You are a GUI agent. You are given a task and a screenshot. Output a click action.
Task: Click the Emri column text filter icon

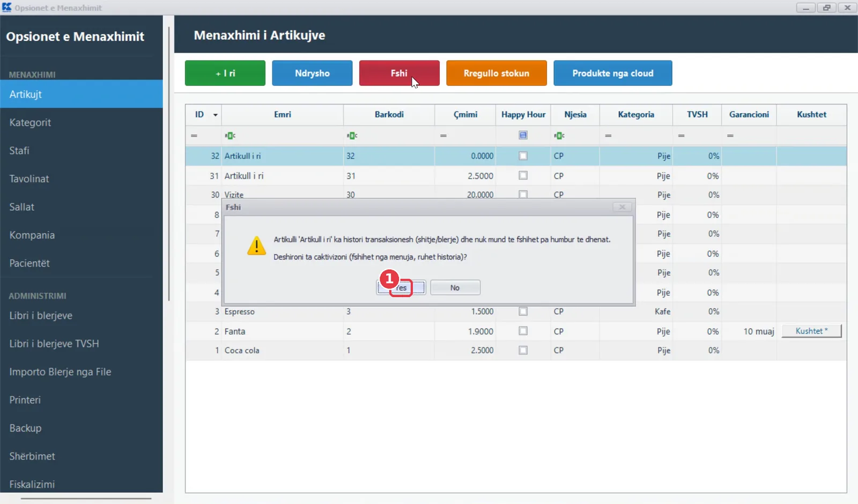(230, 136)
